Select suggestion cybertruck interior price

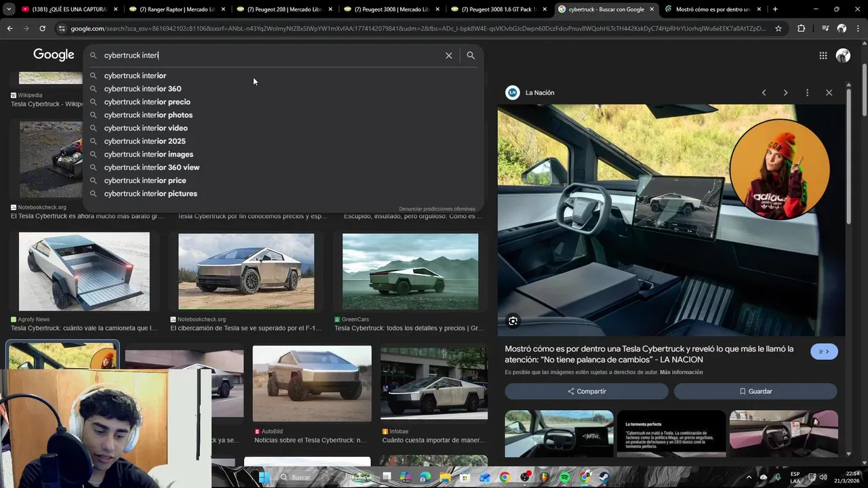(283, 181)
